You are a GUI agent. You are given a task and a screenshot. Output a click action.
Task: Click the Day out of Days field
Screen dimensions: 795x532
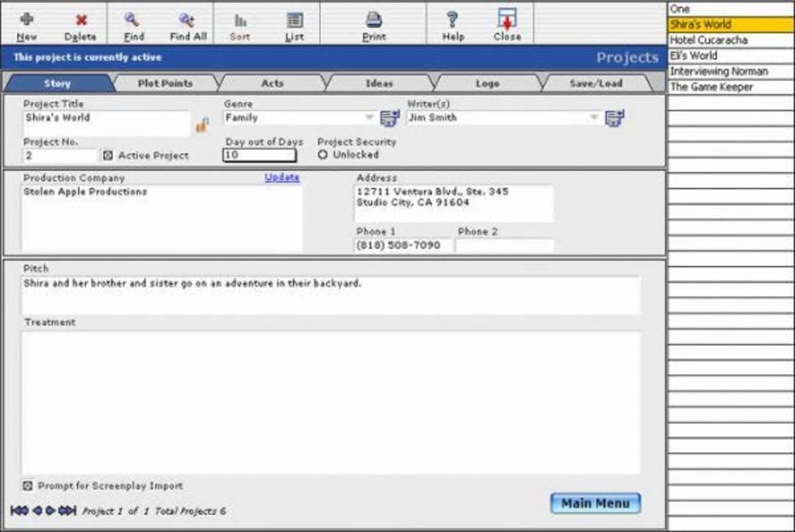[259, 155]
